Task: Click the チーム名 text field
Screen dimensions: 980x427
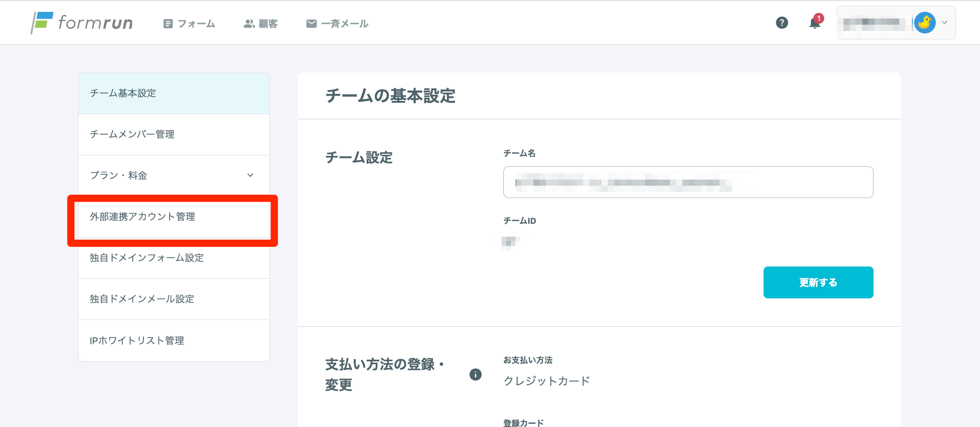Action: click(688, 182)
